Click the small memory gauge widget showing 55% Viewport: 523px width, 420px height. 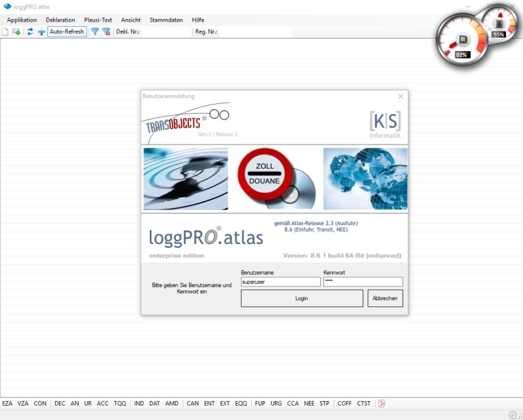click(499, 24)
